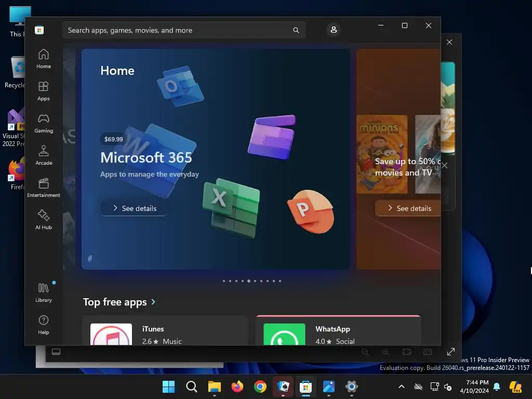Open the Windows Start menu
Viewport: 532px width, 399px height.
[x=169, y=387]
